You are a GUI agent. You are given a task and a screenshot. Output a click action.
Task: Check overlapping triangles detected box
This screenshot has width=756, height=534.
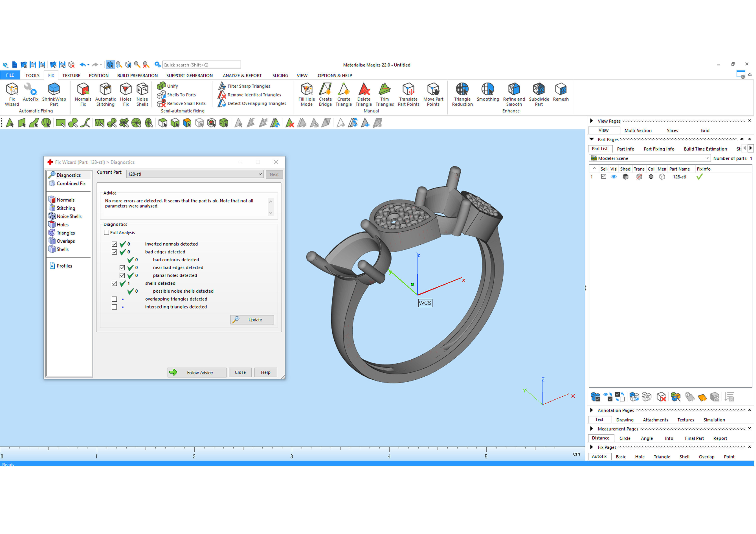coord(114,300)
